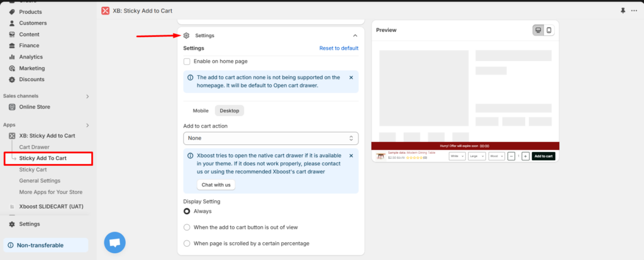Screen dimensions: 644x260
Task: Choose 'When page is scrolled by a certain percentage'
Action: tap(187, 243)
